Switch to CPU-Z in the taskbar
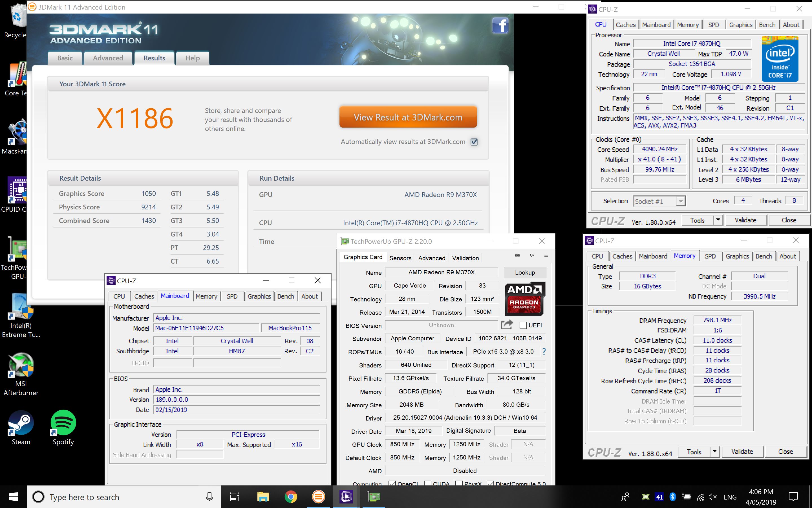This screenshot has width=812, height=508. click(x=346, y=497)
